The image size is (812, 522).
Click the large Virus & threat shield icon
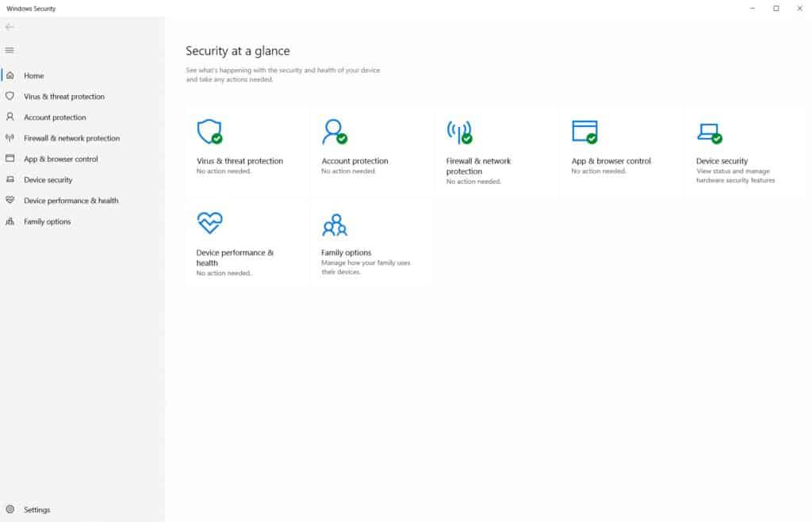pos(209,132)
